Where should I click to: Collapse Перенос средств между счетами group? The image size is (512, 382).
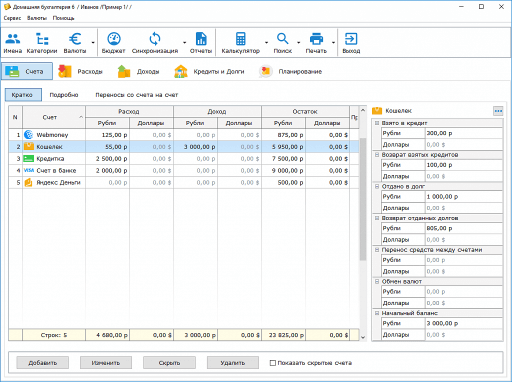point(377,250)
